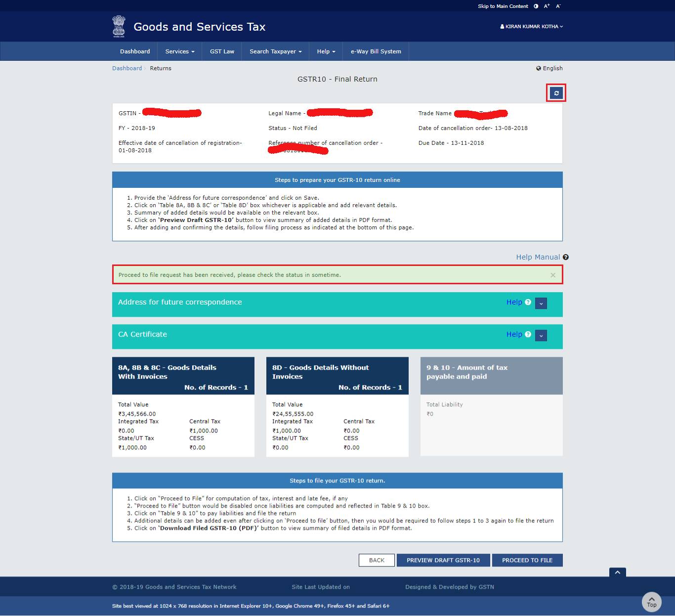The width and height of the screenshot is (675, 616).
Task: Open the Help Manual link
Action: point(538,257)
